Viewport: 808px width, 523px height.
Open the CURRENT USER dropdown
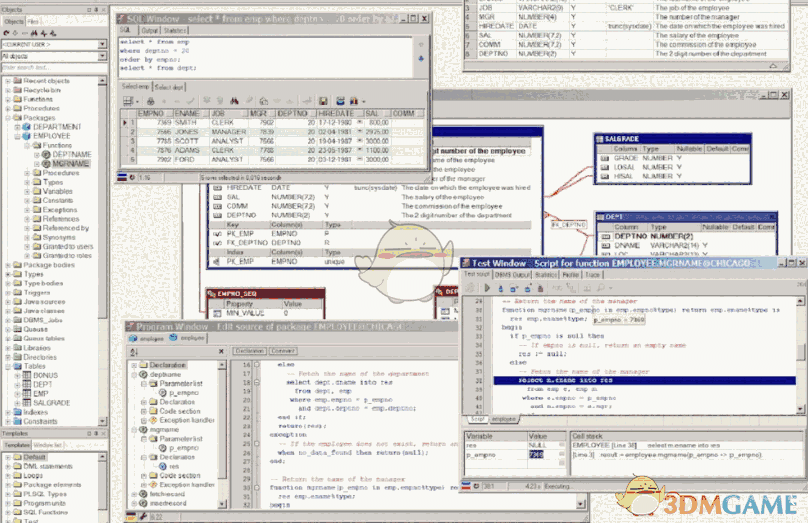[103, 45]
